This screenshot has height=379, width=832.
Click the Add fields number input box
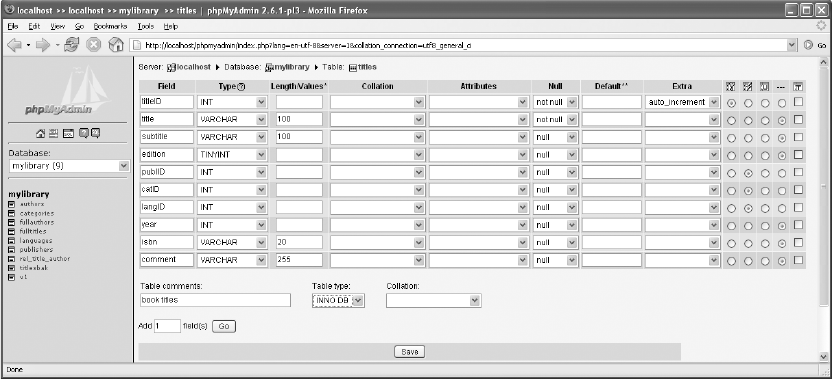168,326
